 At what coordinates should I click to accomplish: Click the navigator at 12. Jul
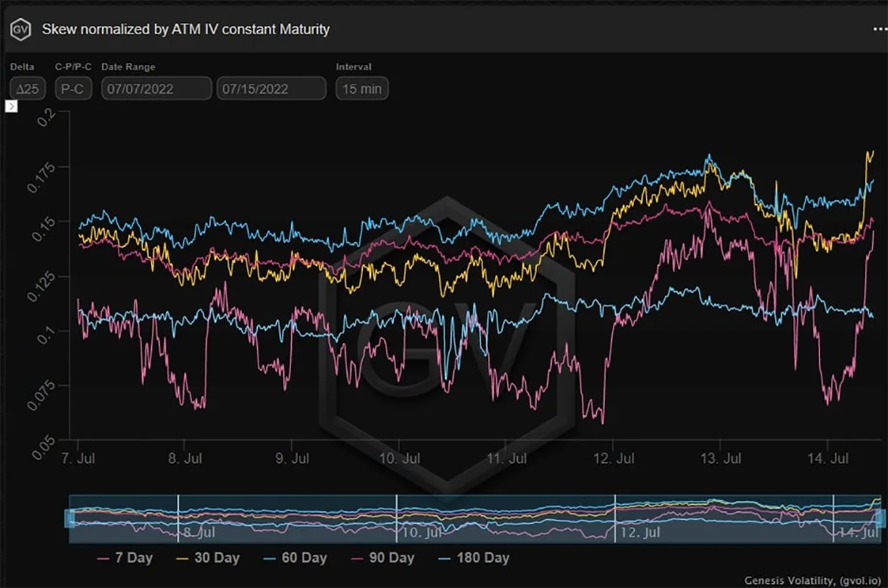point(639,533)
